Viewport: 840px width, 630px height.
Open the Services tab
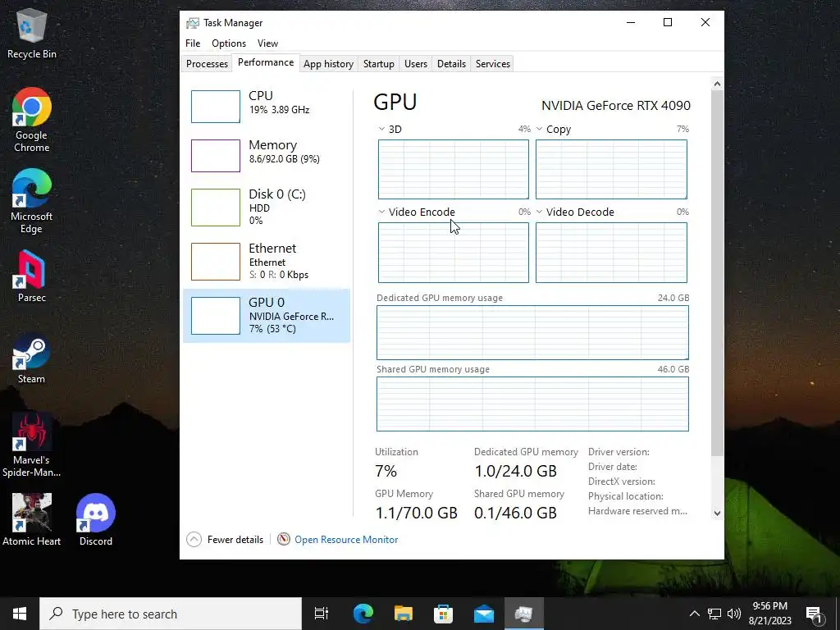[x=493, y=64]
